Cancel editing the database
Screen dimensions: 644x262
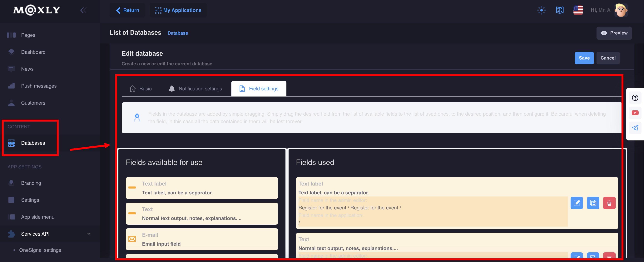click(x=608, y=58)
